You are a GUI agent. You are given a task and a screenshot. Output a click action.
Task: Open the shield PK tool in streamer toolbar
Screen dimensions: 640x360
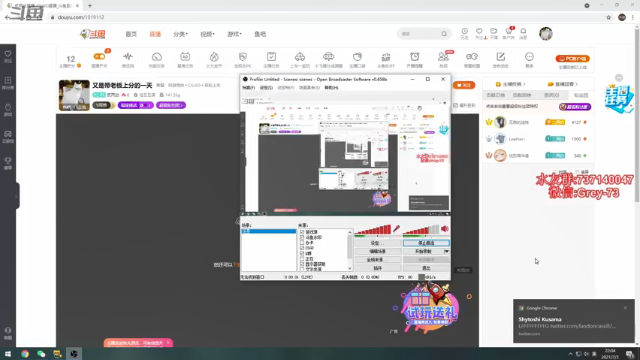242,57
